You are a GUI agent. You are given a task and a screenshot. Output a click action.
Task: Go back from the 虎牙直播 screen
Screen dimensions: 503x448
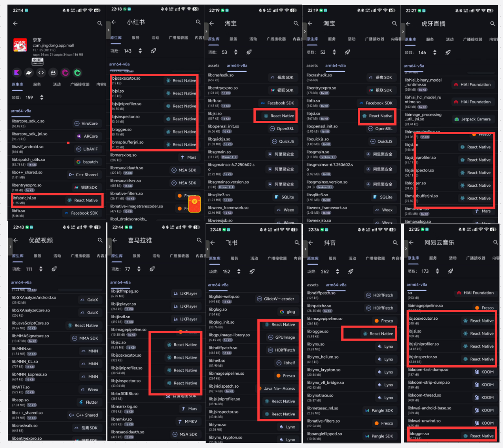(408, 24)
